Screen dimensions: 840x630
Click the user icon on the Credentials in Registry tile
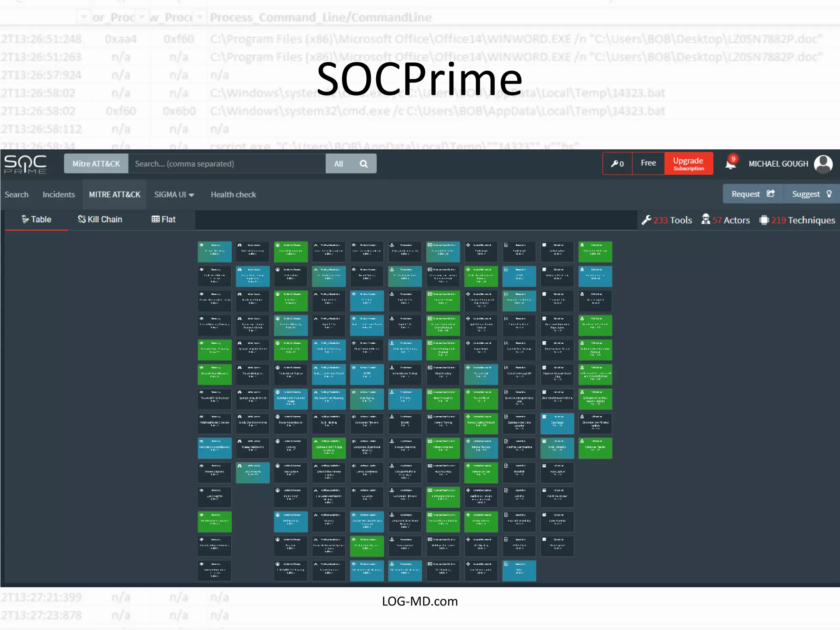(x=278, y=367)
